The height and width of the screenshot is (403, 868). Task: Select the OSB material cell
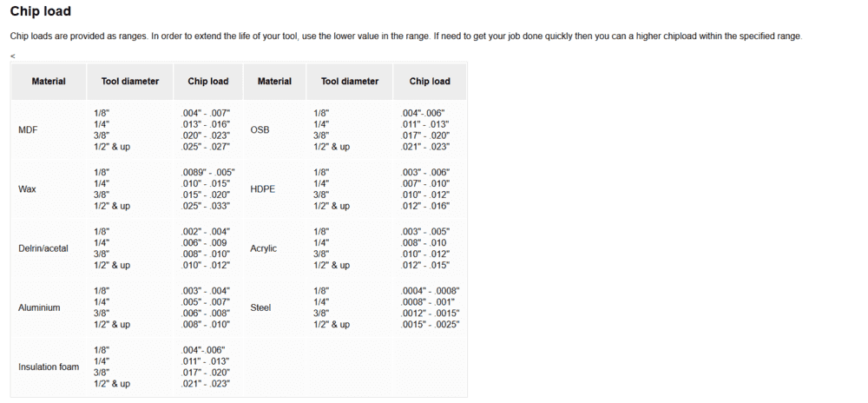(x=260, y=130)
